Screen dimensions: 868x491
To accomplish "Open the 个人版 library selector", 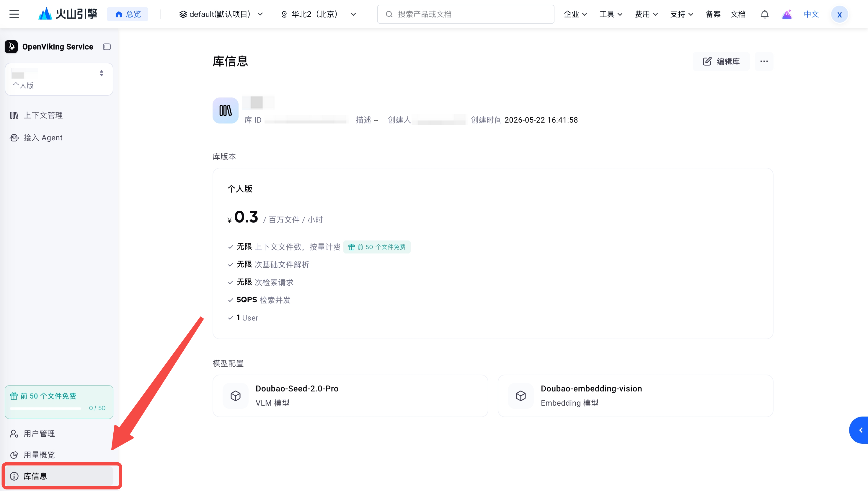I will (59, 79).
